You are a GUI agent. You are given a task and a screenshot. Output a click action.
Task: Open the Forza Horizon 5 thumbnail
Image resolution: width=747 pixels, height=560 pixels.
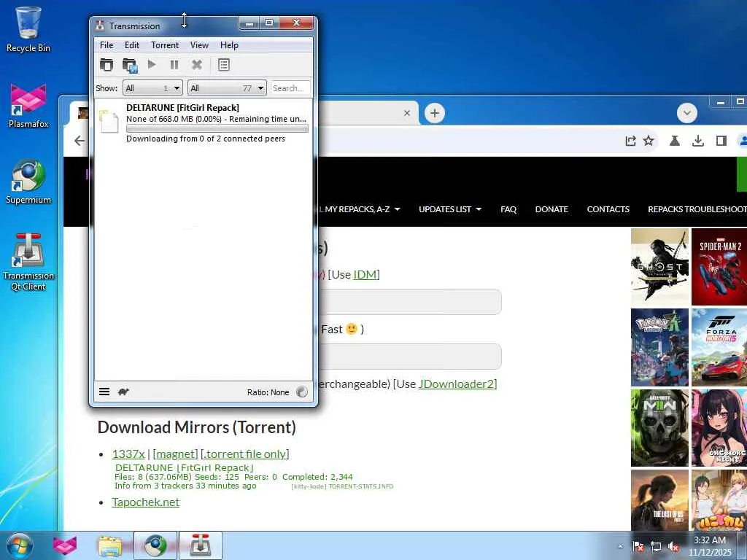(719, 347)
